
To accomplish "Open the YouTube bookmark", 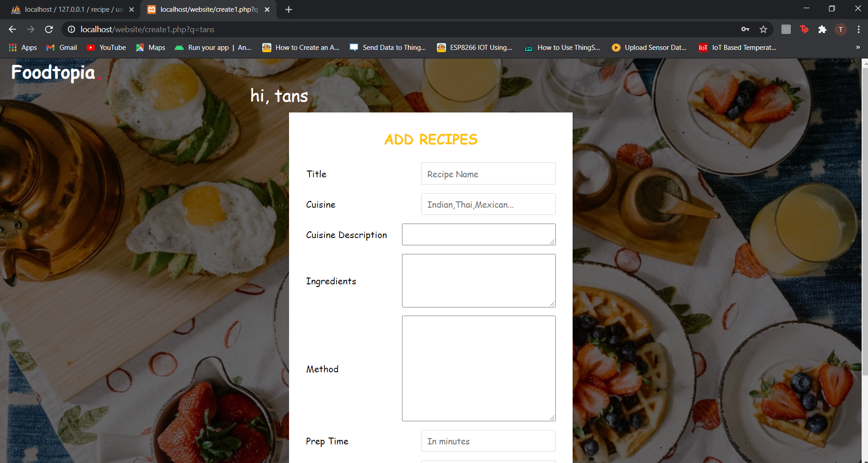I will pyautogui.click(x=106, y=47).
